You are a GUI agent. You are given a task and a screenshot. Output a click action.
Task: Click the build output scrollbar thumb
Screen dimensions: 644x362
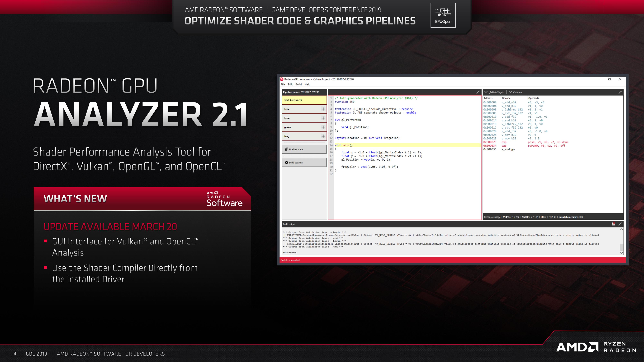(x=621, y=247)
